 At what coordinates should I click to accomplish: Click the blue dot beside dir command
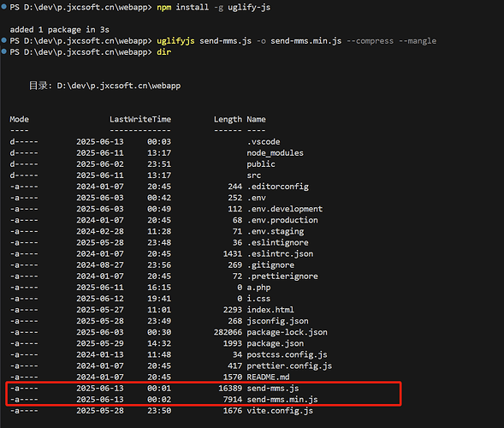[4, 51]
